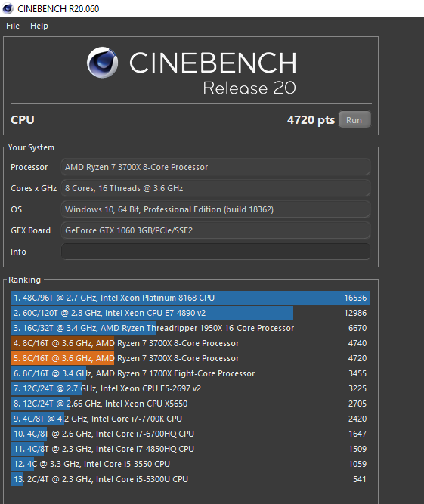Select Ryzen 7 3700X row scoring 4720
Viewport: 424px width, 504px height.
click(x=190, y=358)
